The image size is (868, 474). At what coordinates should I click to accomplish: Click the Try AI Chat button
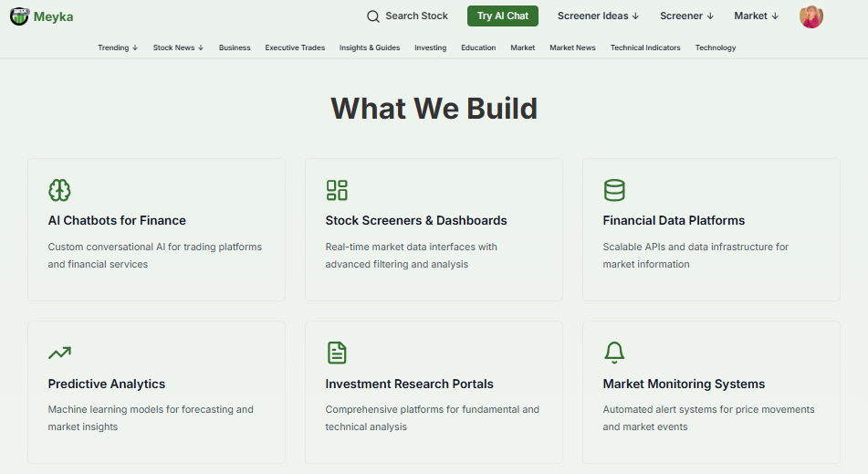click(503, 16)
